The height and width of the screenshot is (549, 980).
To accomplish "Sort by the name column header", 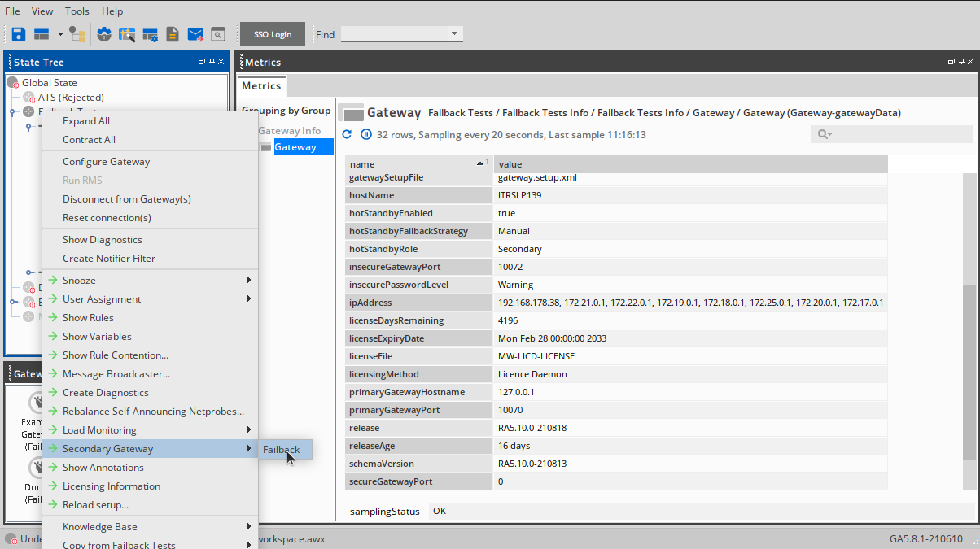I will [x=415, y=164].
